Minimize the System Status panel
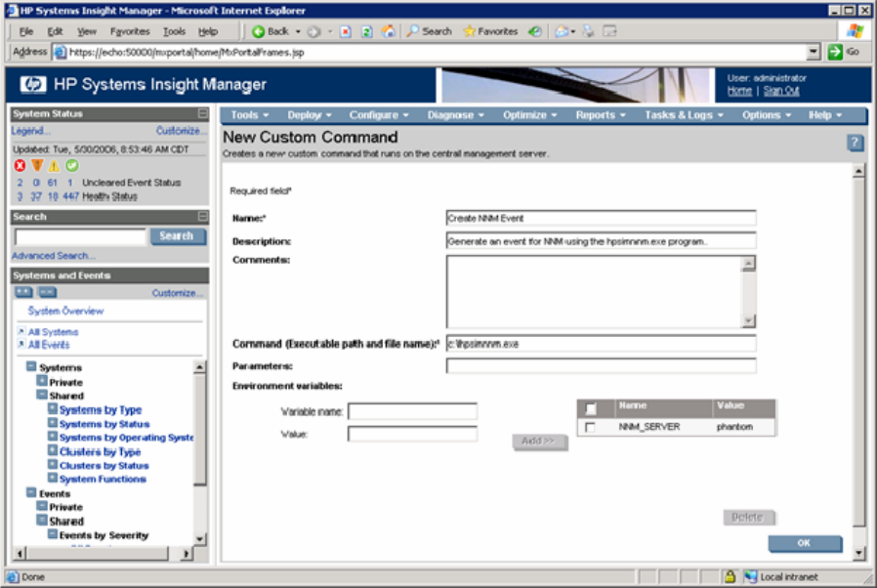Screen dimensions: 877x588 (x=202, y=113)
